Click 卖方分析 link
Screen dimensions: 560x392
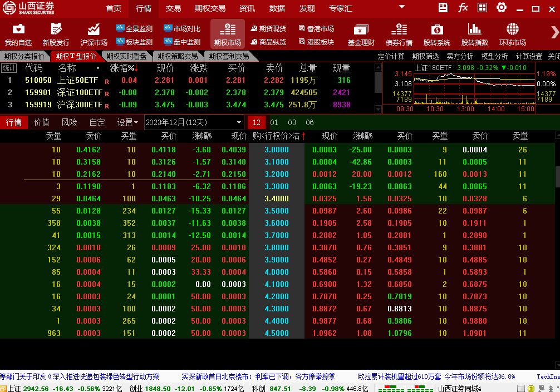click(x=460, y=56)
